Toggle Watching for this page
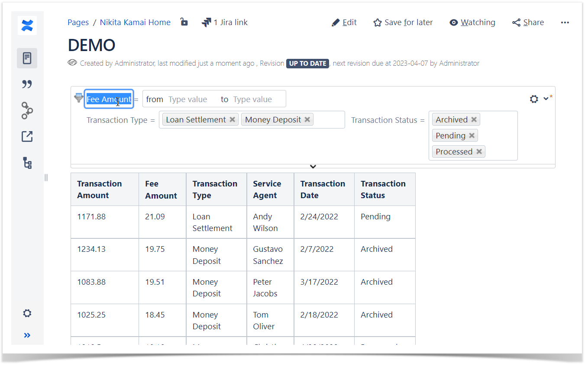This screenshot has width=588, height=366. (x=472, y=22)
